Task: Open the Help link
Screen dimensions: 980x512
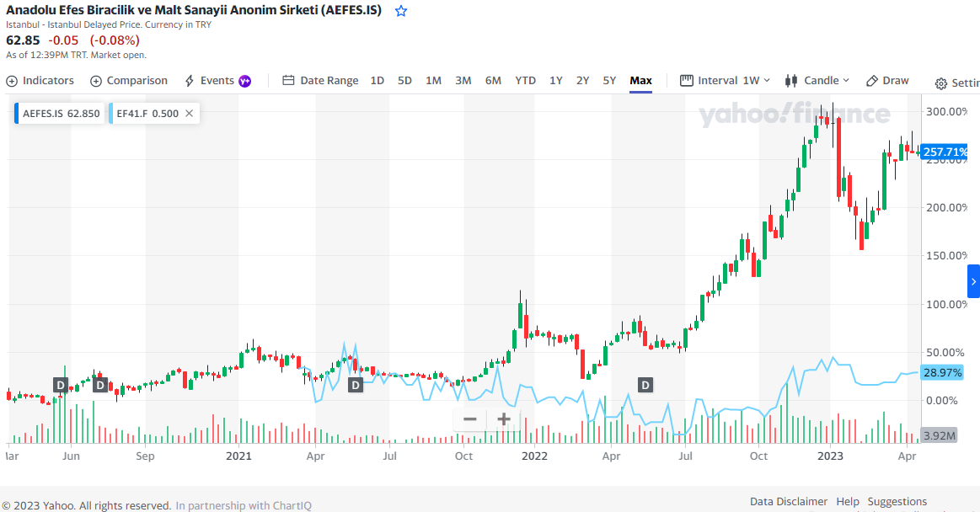Action: coord(848,501)
